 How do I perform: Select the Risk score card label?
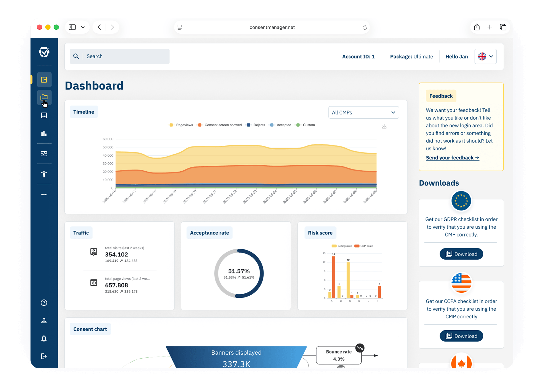point(320,233)
